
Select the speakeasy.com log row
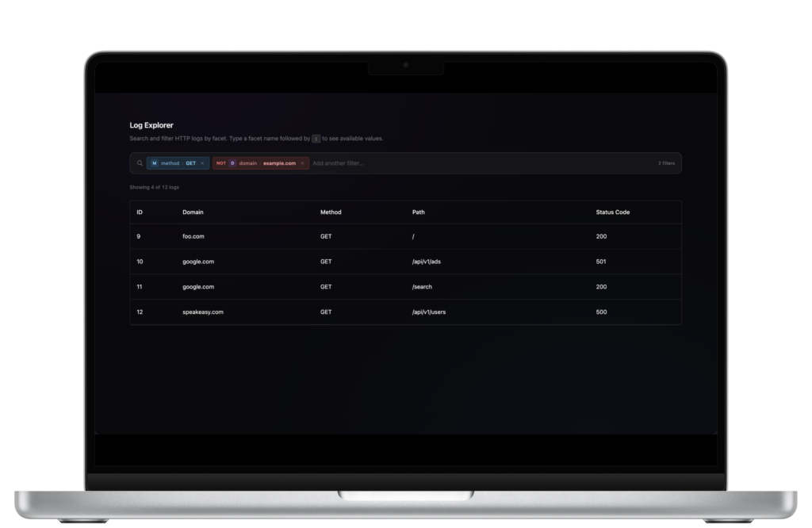(x=203, y=312)
